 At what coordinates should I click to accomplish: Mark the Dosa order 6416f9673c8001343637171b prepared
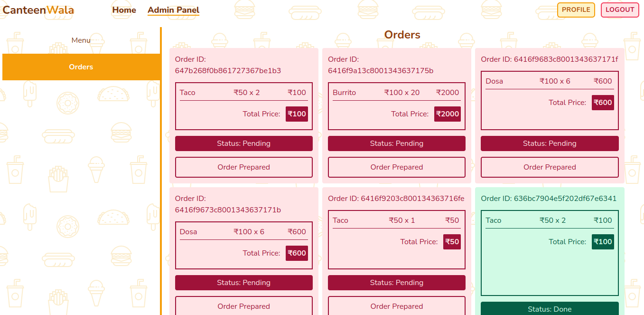243,306
